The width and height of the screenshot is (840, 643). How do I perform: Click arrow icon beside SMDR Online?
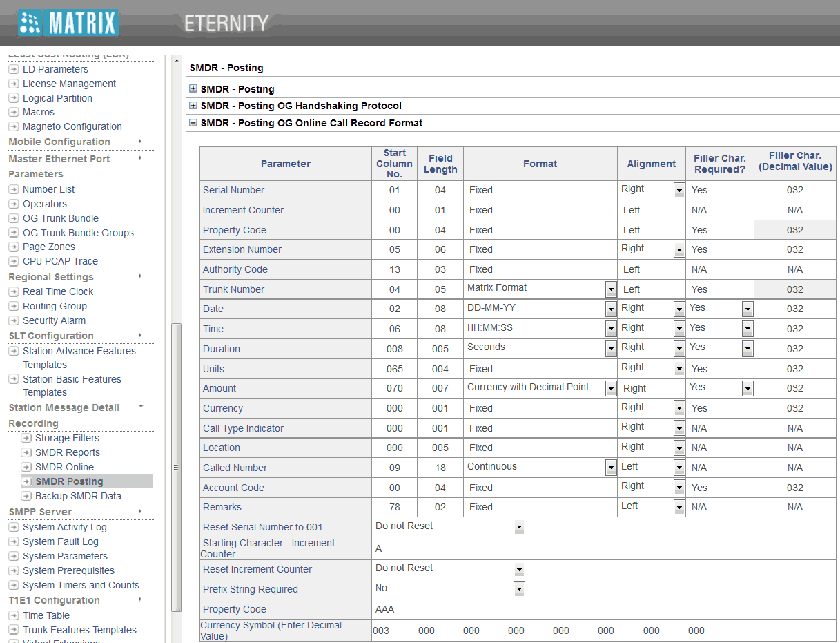pyautogui.click(x=26, y=467)
